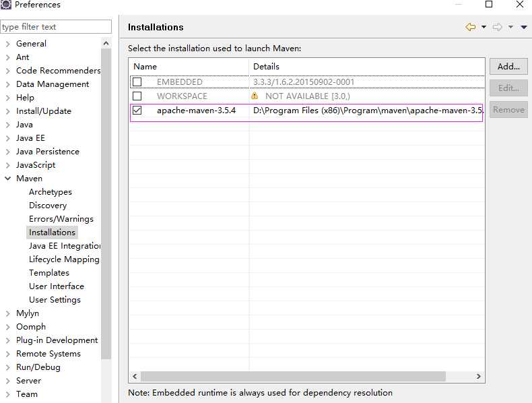The height and width of the screenshot is (403, 532).
Task: Expand the Java EE node
Action: click(x=8, y=138)
